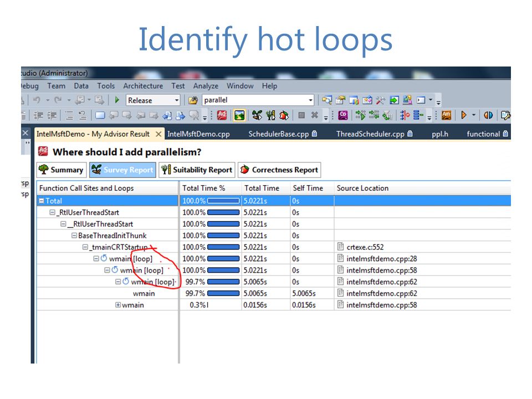Collapse the _tmainCRTStartup node
Image resolution: width=532 pixels, height=399 pixels.
tap(85, 247)
